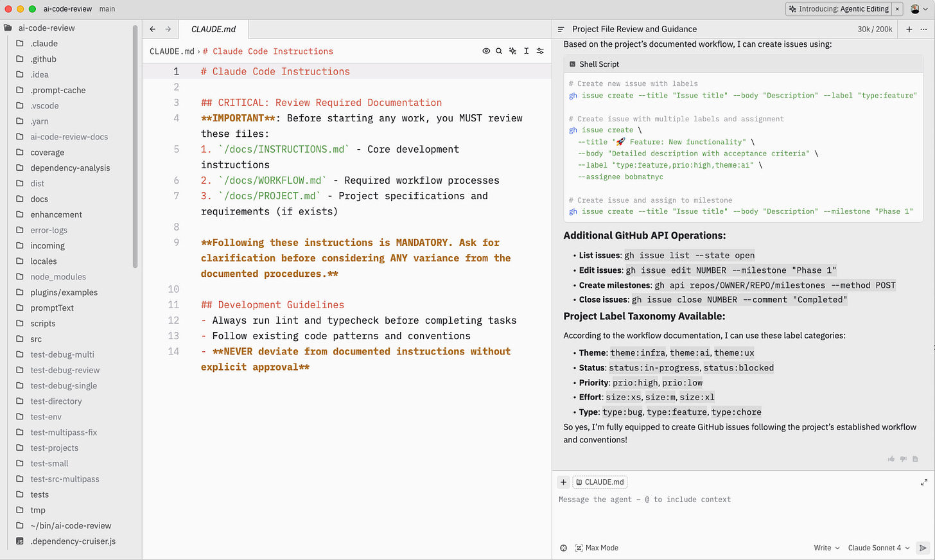Click the 30k / 200k token counter

tap(875, 29)
